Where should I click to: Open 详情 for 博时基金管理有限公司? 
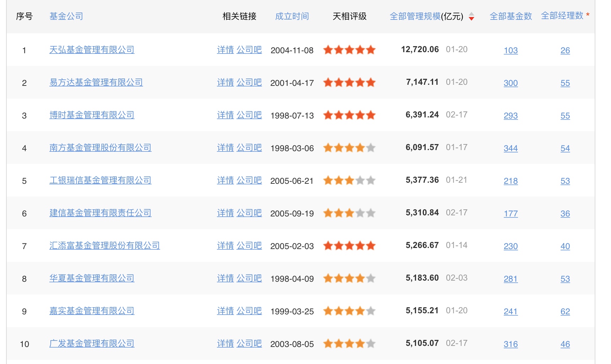(225, 115)
